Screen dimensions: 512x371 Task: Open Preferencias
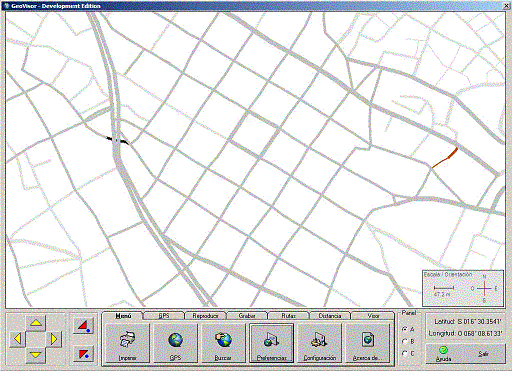click(271, 343)
